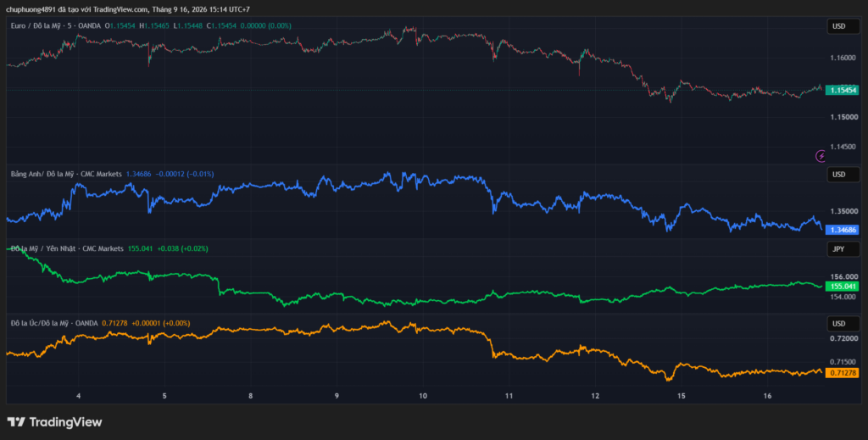Open the USD currency selector on Euro pane
Image resolution: width=868 pixels, height=440 pixels.
(x=843, y=26)
